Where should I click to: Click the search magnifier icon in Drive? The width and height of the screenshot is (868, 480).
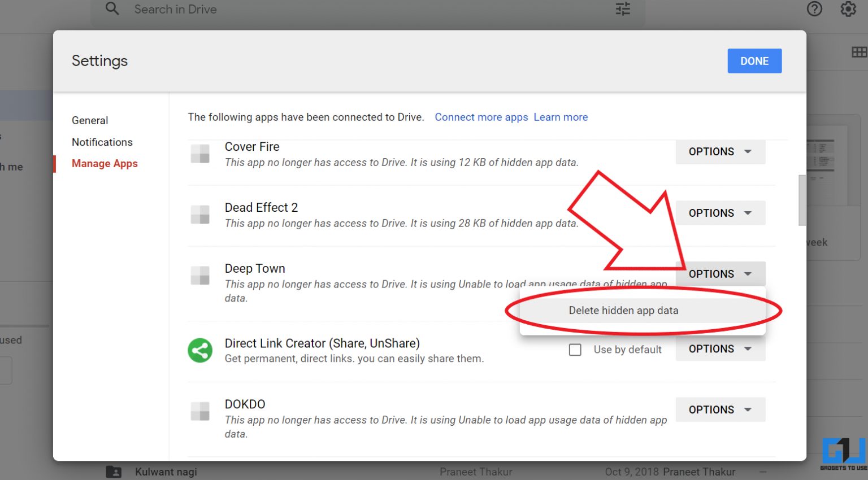[x=112, y=8]
